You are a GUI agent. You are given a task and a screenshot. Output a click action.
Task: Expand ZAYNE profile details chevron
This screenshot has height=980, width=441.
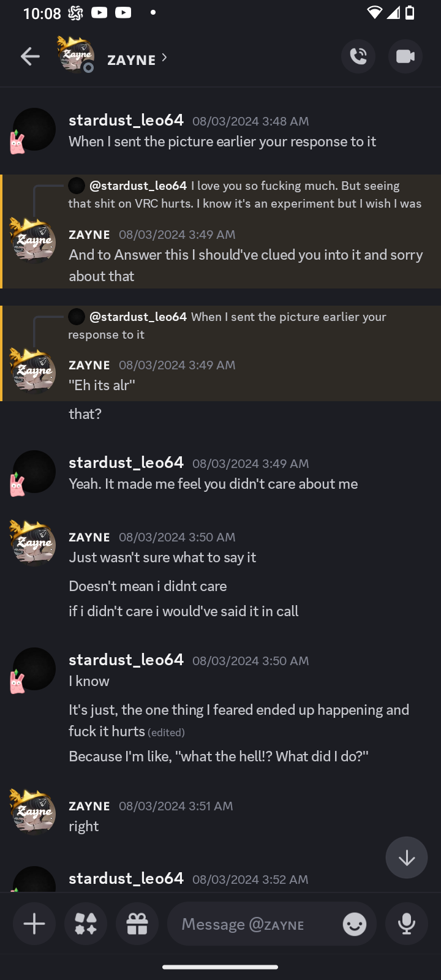coord(164,58)
